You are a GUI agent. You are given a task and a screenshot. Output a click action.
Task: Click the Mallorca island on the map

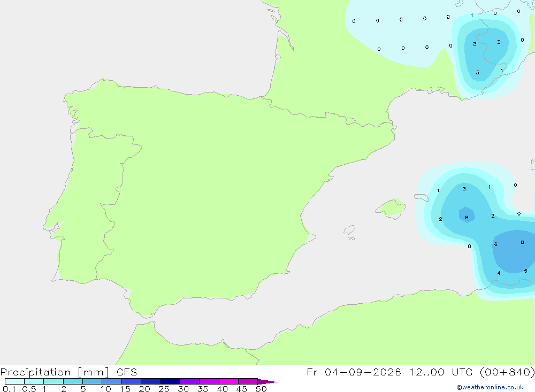(x=391, y=209)
